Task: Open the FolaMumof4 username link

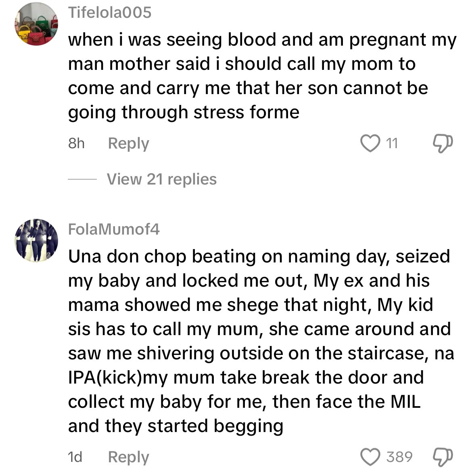Action: click(x=114, y=229)
